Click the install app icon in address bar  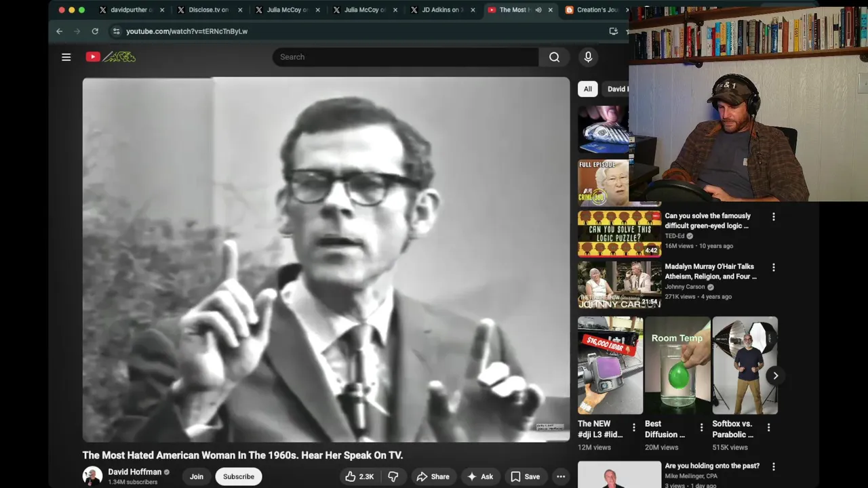coord(613,31)
